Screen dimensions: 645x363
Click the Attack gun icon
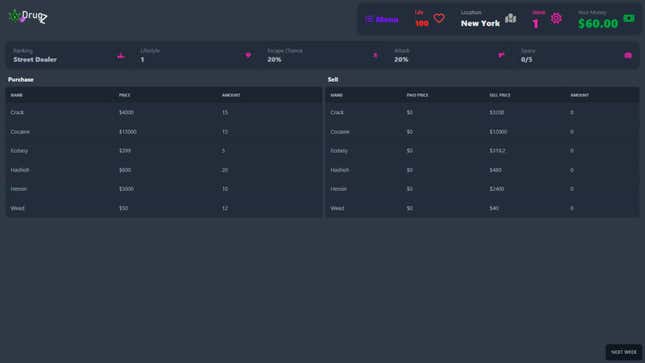pos(501,55)
